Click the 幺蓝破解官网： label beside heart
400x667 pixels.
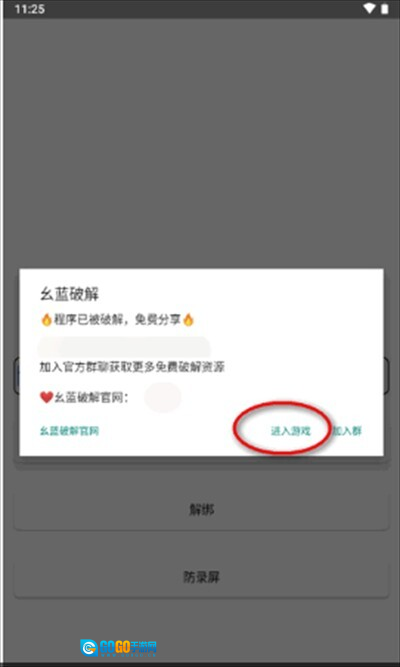click(91, 397)
